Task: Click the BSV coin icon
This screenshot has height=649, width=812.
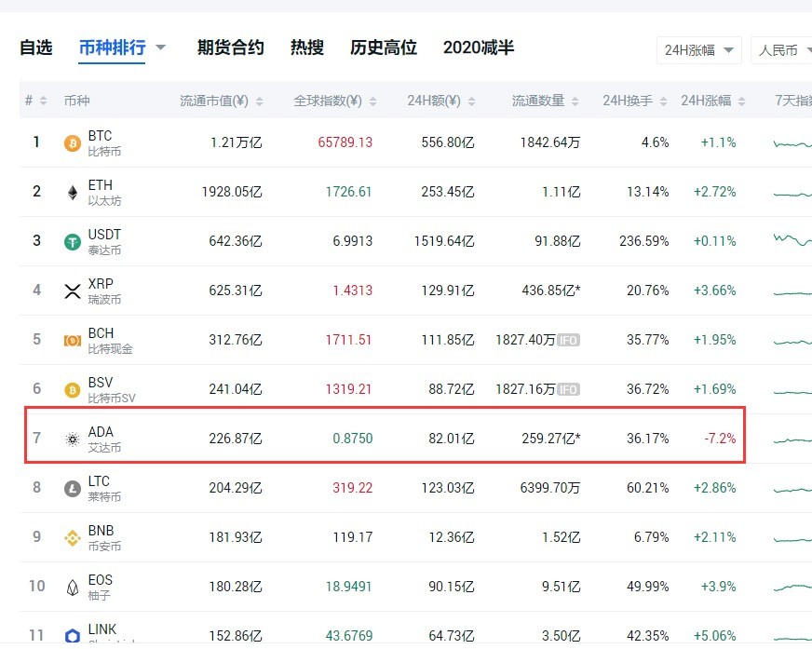Action: (70, 389)
